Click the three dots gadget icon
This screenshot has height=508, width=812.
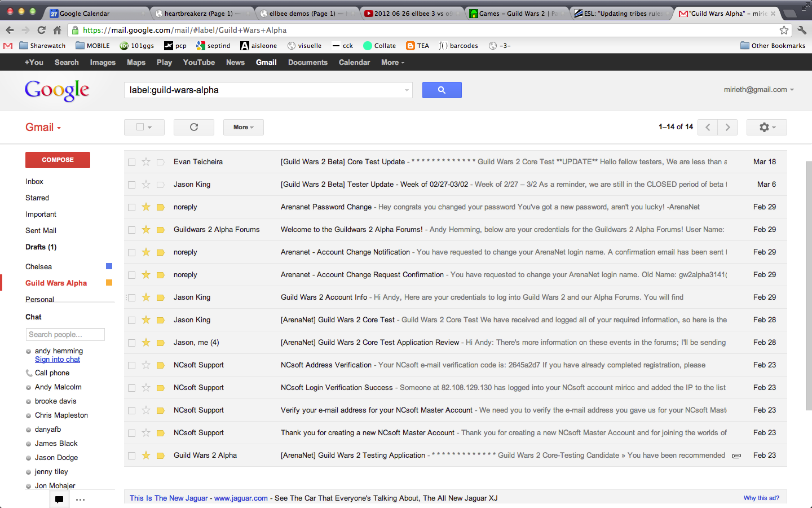coord(80,500)
